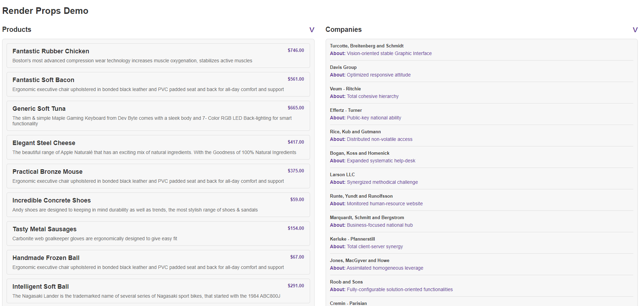Image resolution: width=644 pixels, height=306 pixels.
Task: Click the Carbonite goalkeeper gloves description
Action: pyautogui.click(x=95, y=238)
